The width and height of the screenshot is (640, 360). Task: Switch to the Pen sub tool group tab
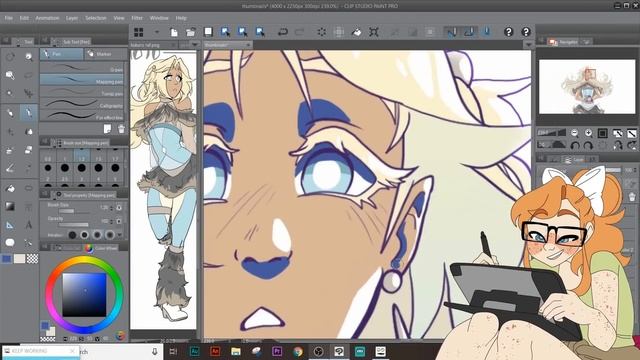(x=61, y=54)
